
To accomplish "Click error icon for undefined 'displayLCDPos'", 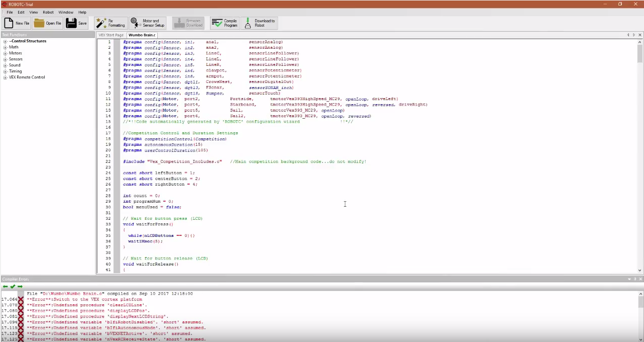I will (21, 311).
